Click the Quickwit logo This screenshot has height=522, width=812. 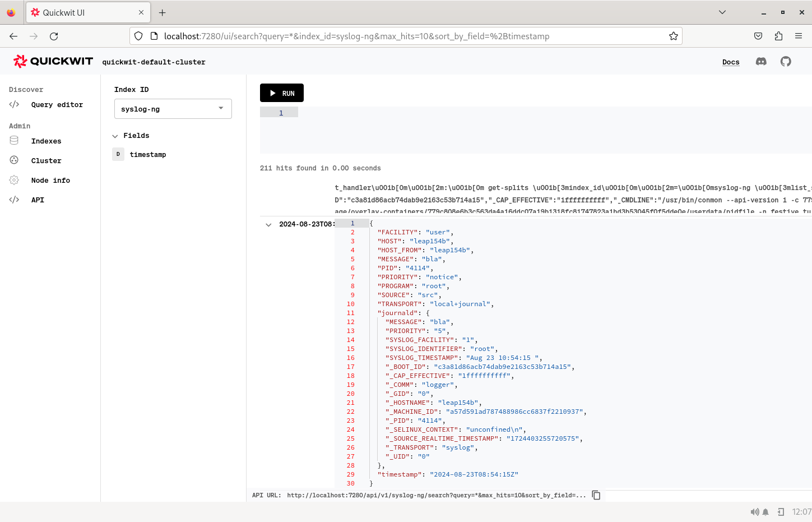pos(52,61)
